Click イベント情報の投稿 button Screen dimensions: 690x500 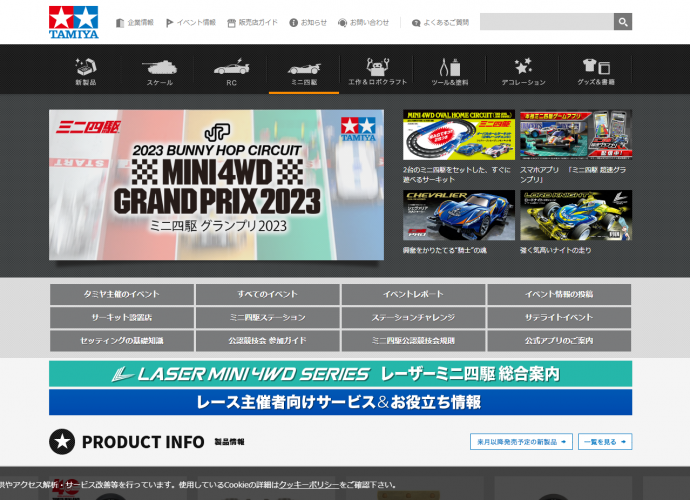coord(559,294)
